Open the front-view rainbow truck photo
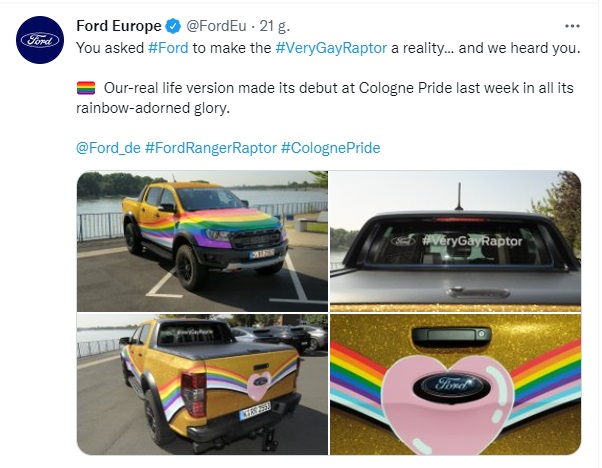The height and width of the screenshot is (468, 602). coord(202,240)
